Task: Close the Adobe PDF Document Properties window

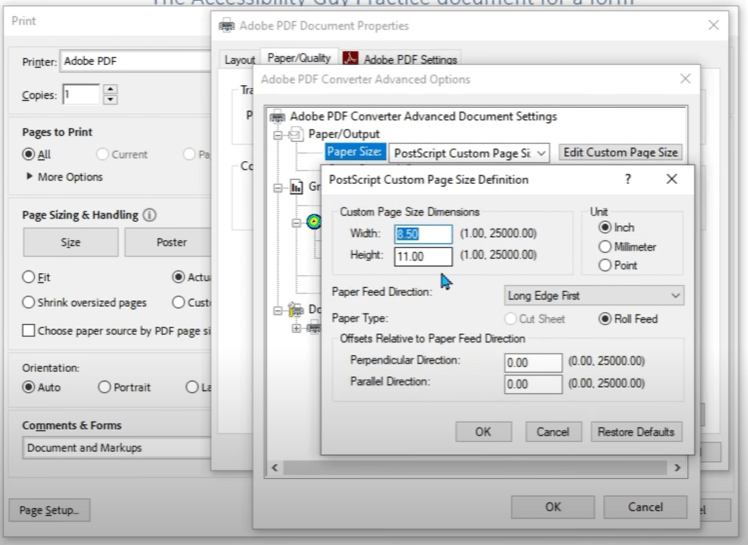Action: pyautogui.click(x=713, y=25)
